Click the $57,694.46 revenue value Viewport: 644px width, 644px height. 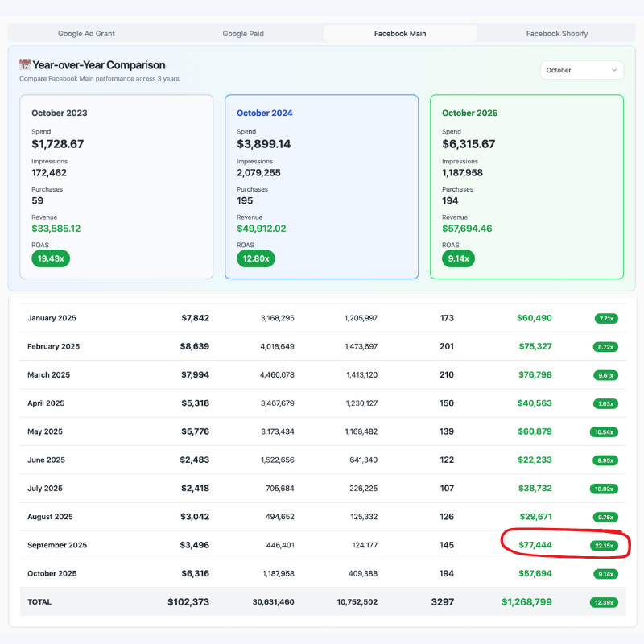[x=467, y=229]
